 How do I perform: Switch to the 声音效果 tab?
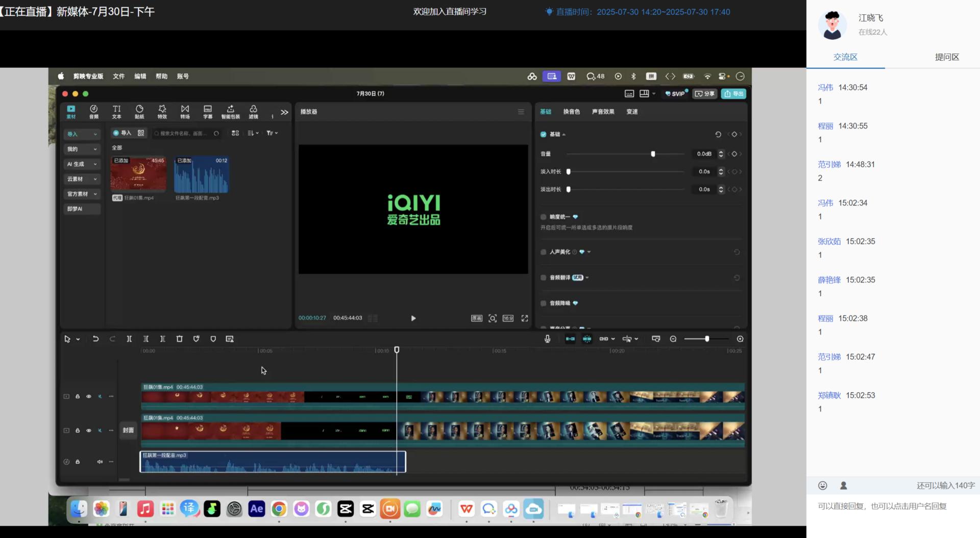pos(603,112)
